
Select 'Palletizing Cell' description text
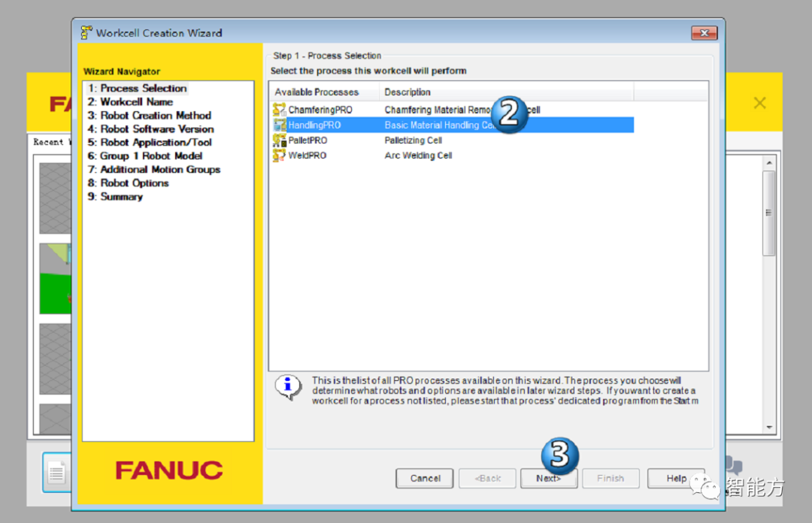point(414,141)
